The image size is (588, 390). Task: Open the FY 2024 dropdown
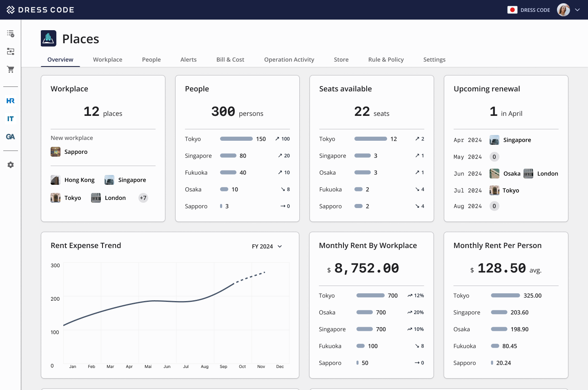point(267,246)
